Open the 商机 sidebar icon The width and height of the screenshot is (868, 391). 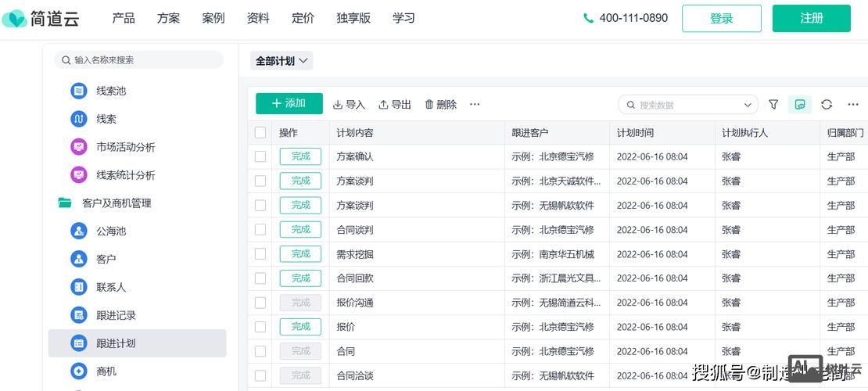[x=79, y=371]
